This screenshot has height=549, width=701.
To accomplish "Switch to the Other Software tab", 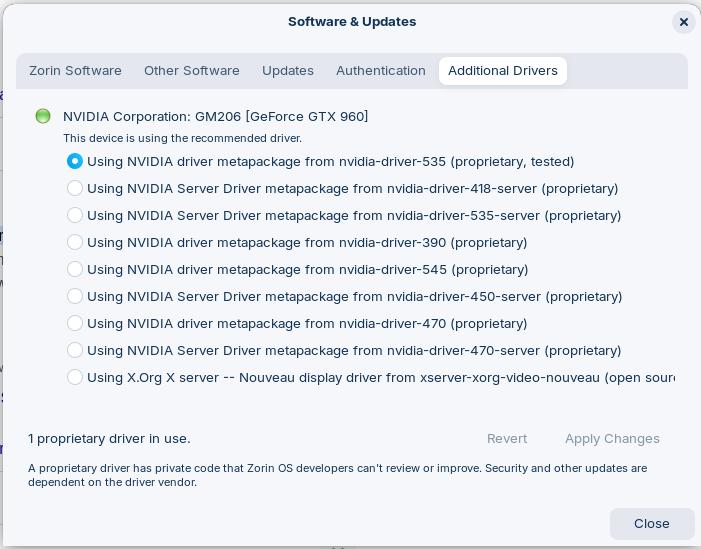I will click(191, 71).
